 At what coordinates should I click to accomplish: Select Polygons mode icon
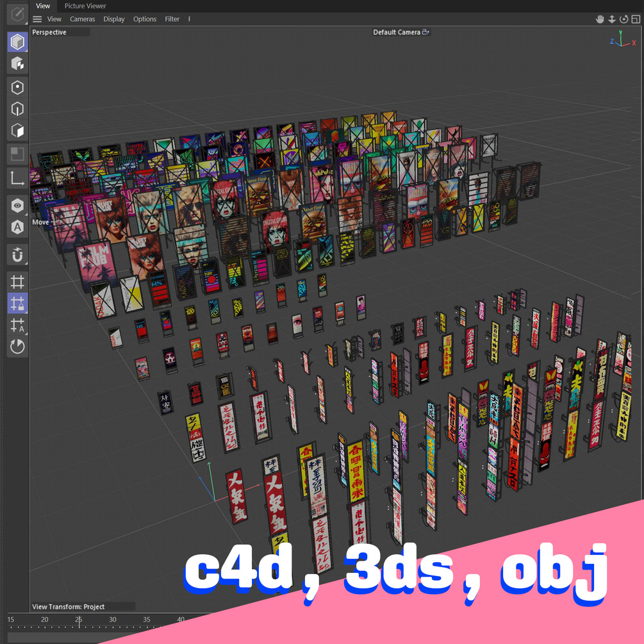[17, 131]
